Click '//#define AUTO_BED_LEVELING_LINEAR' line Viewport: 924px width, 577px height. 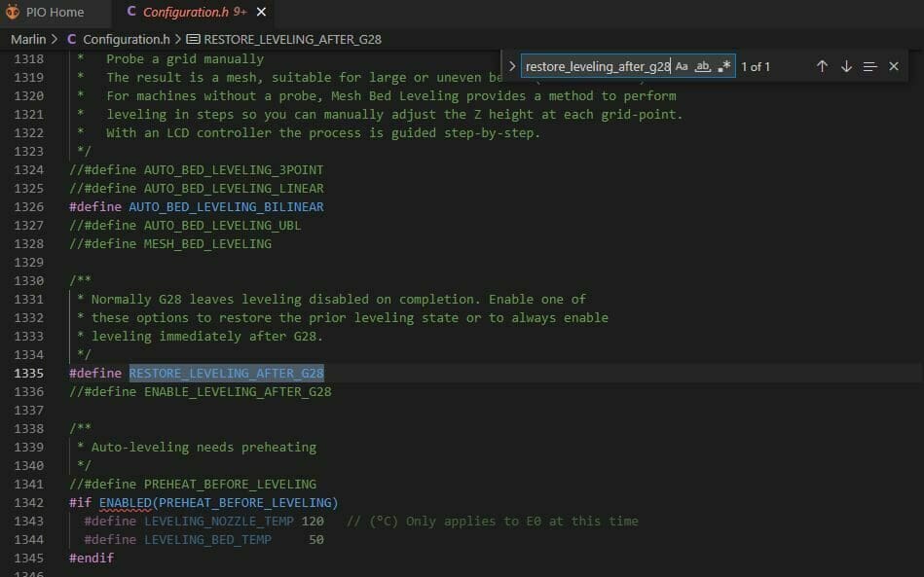197,189
